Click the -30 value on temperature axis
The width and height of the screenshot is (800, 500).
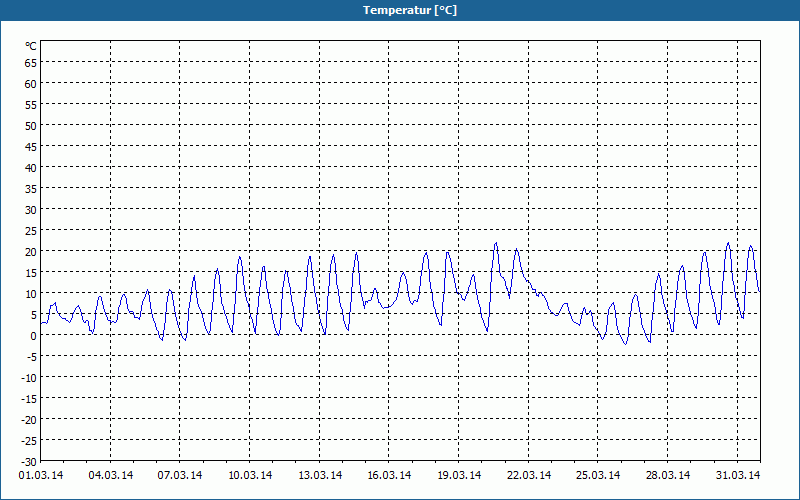29,462
